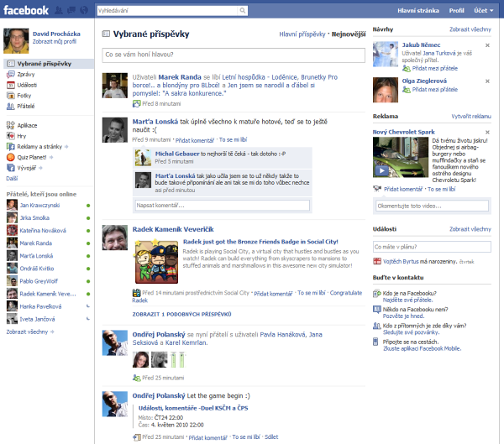Open Profil in top bar
Image resolution: width=504 pixels, height=444 pixels.
[x=456, y=11]
